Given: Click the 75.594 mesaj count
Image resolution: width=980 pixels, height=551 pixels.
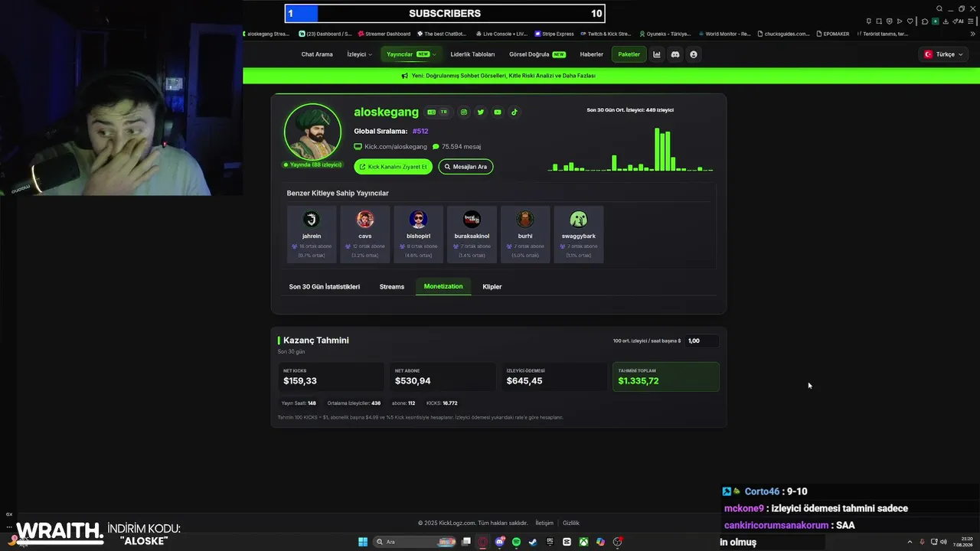Looking at the screenshot, I should click(457, 147).
